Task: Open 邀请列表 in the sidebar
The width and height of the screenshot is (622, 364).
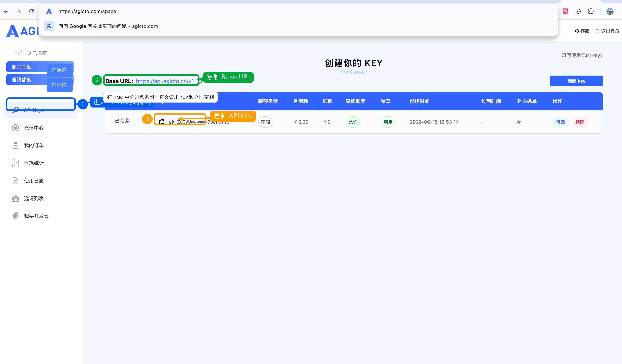Action: tap(40, 198)
